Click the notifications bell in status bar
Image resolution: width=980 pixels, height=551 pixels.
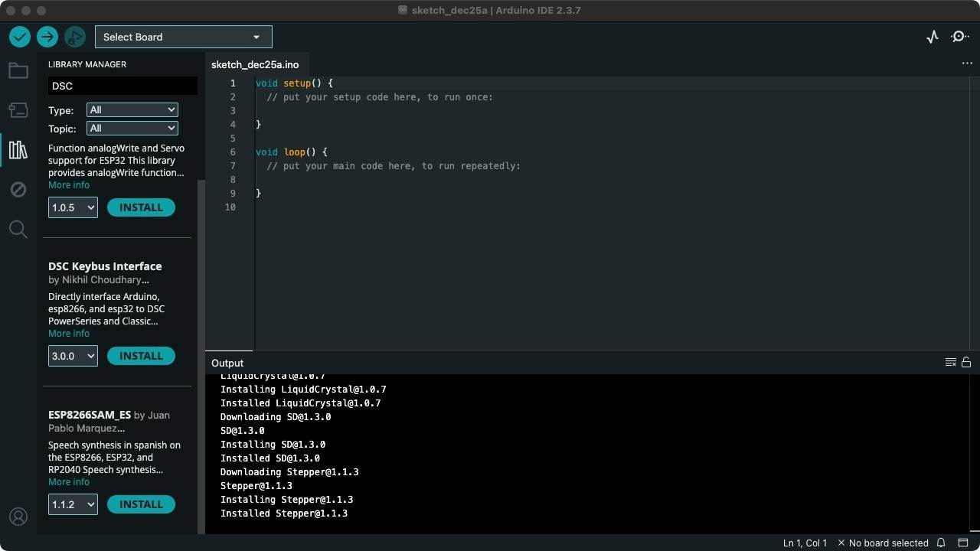click(942, 543)
